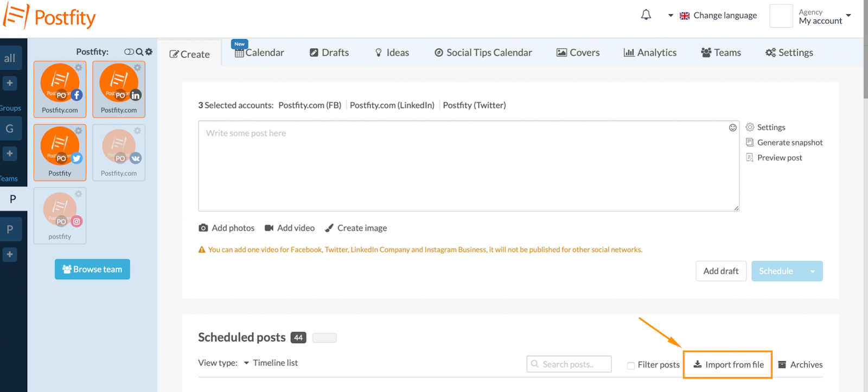Save post with Add draft

[721, 271]
